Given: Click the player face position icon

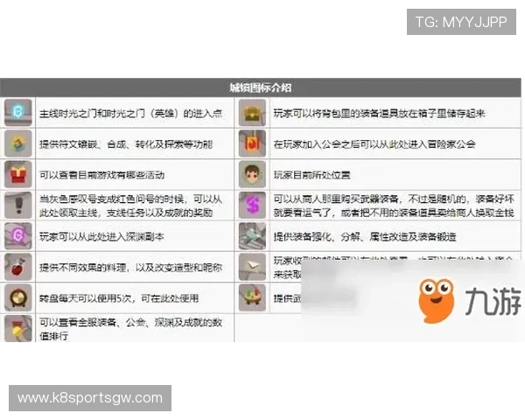Looking at the screenshot, I should coord(252,174).
